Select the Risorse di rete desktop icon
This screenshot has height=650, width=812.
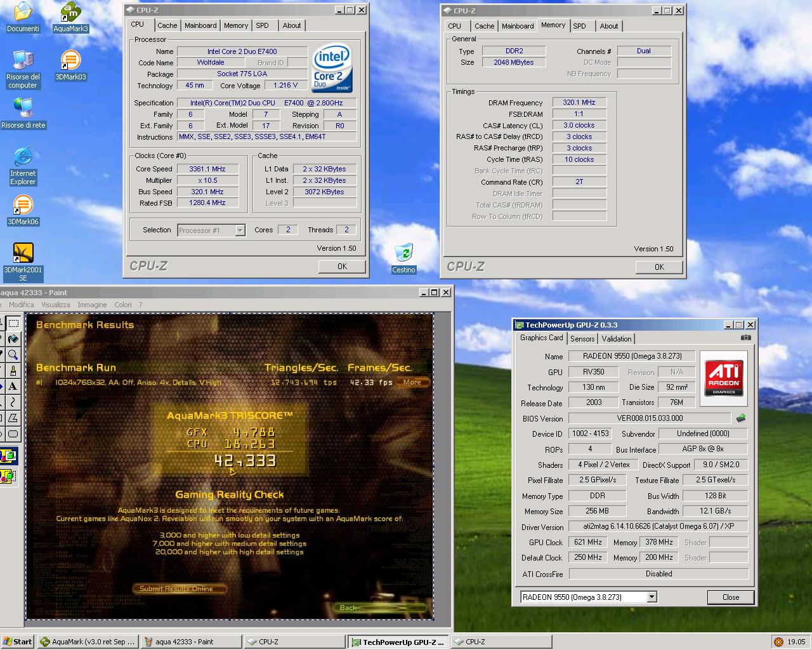click(23, 114)
